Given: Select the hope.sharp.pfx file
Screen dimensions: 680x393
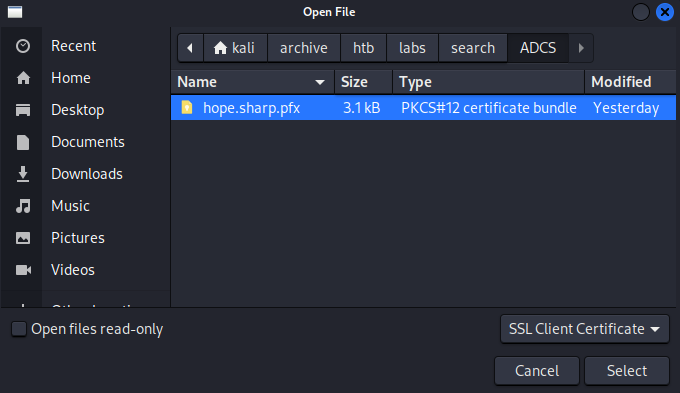Looking at the screenshot, I should [x=423, y=108].
